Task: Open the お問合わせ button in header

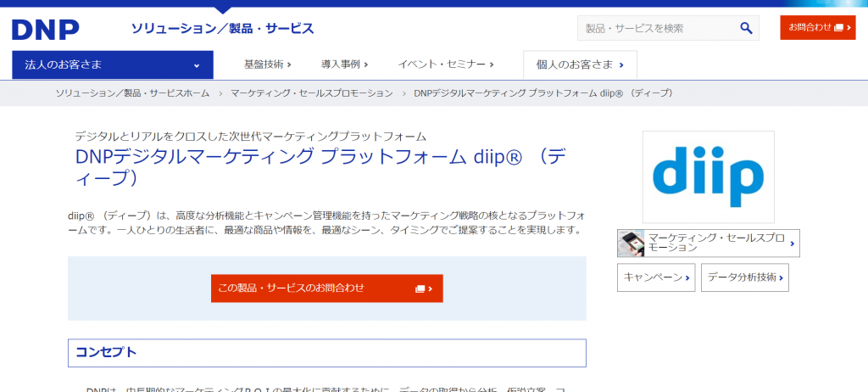Action: 818,27
